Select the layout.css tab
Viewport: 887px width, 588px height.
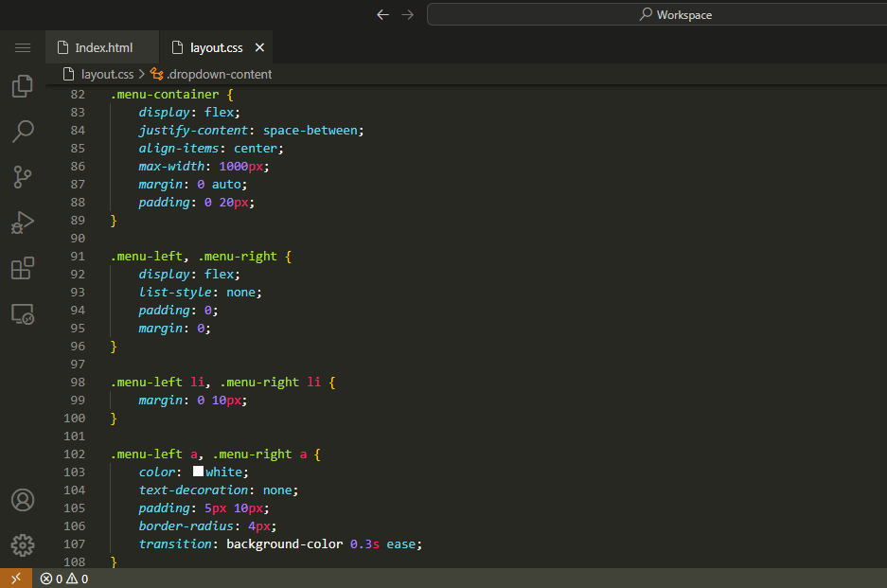point(216,47)
